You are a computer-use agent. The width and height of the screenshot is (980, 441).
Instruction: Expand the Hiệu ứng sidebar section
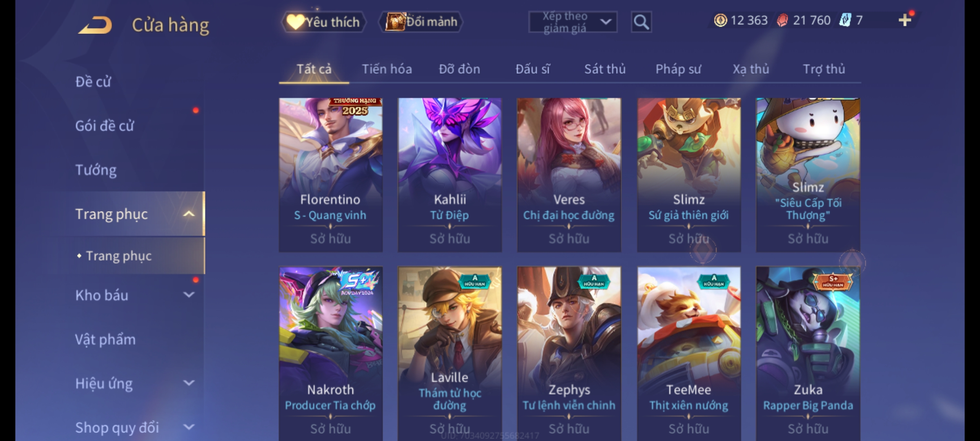click(188, 383)
